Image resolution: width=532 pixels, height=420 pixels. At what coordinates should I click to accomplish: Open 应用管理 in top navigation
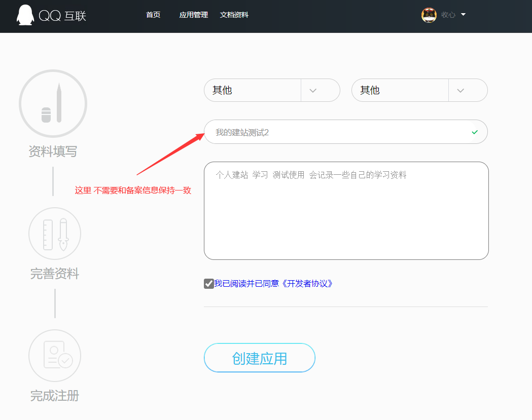click(x=193, y=15)
